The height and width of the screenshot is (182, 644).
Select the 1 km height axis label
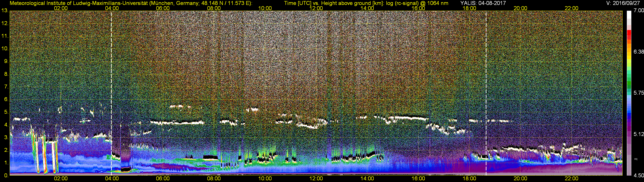click(6, 163)
